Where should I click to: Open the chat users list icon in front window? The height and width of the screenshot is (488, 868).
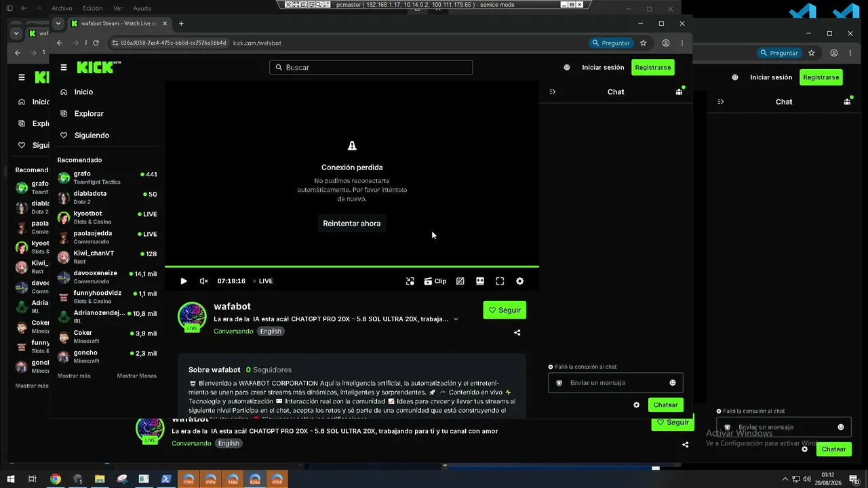[x=679, y=92]
